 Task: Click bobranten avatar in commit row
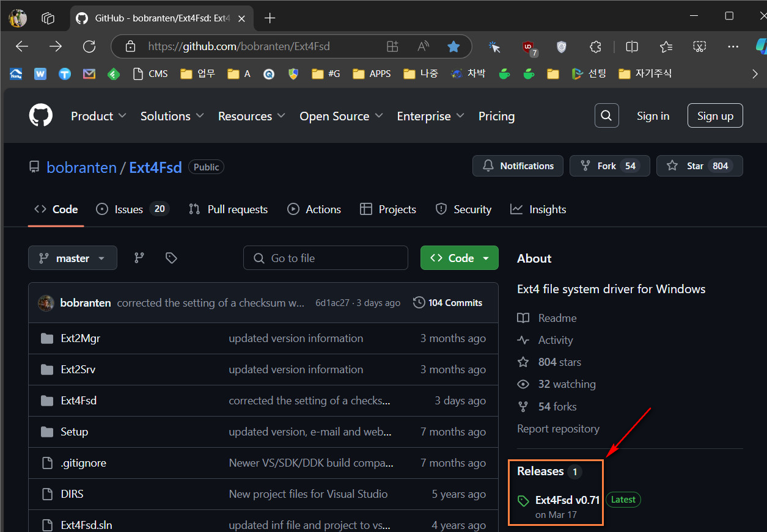click(46, 302)
